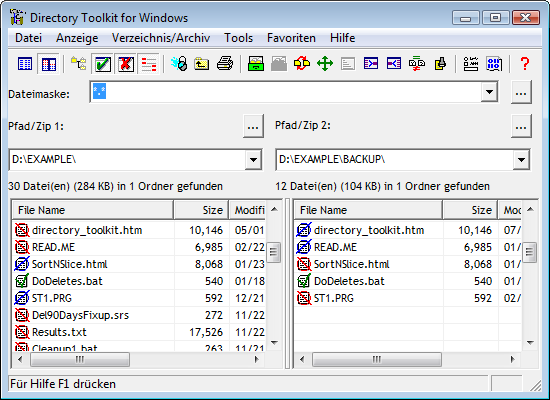The image size is (550, 400).
Task: Click right pane vertical scrollbar thumb
Action: tap(530, 252)
